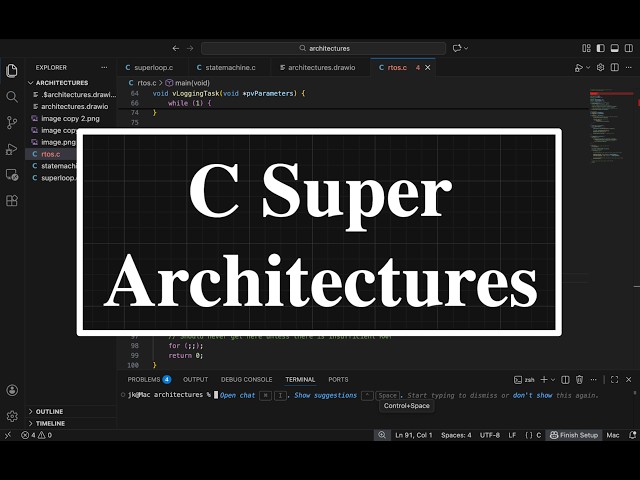Click the Open chat link in terminal

click(x=237, y=395)
